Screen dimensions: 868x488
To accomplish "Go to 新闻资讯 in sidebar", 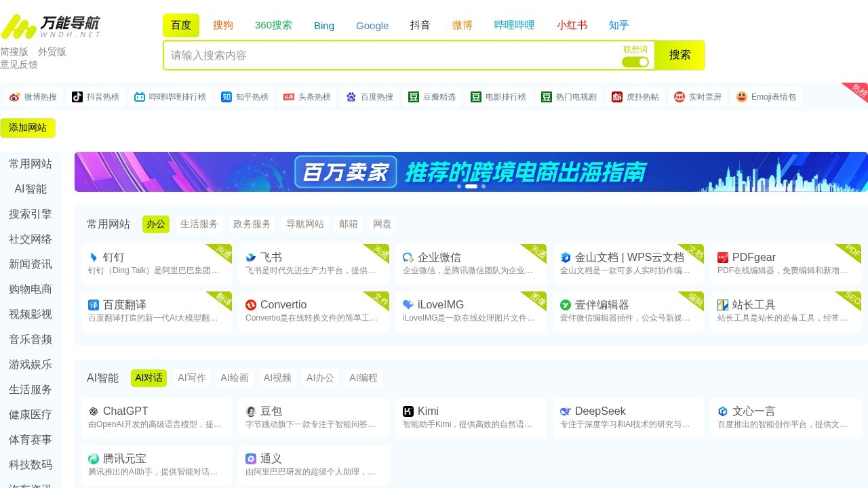I will point(31,264).
